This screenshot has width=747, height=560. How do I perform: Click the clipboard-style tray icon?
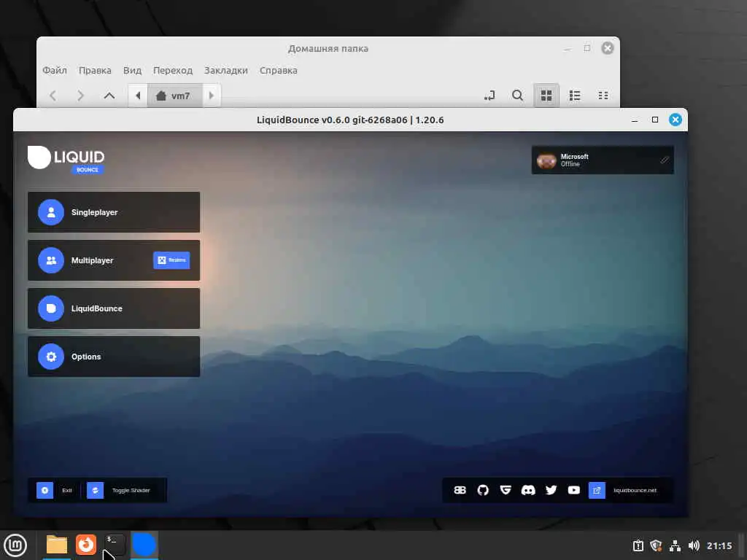[x=638, y=545]
